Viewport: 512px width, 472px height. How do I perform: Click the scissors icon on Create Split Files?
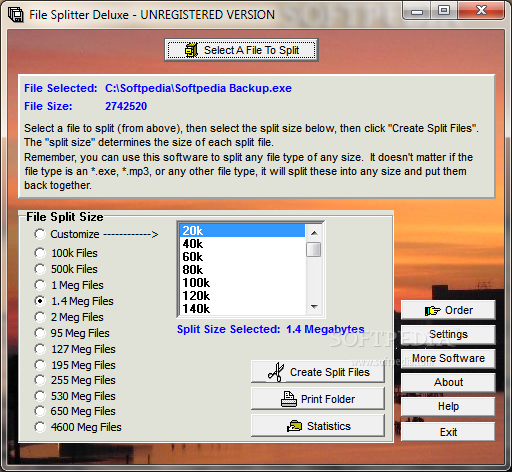[276, 372]
